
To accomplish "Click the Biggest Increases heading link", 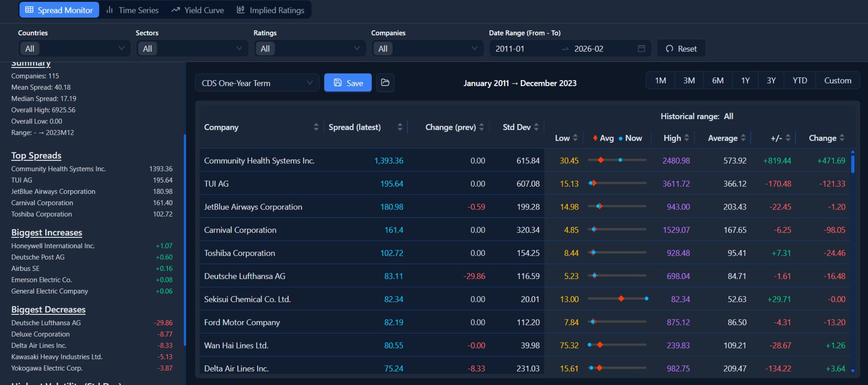I will coord(47,232).
